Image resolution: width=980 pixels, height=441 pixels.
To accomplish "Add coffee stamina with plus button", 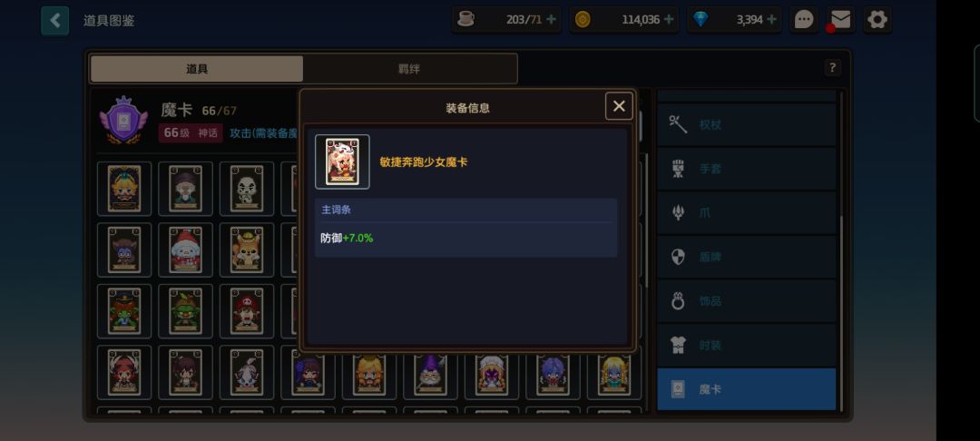I will pyautogui.click(x=551, y=19).
